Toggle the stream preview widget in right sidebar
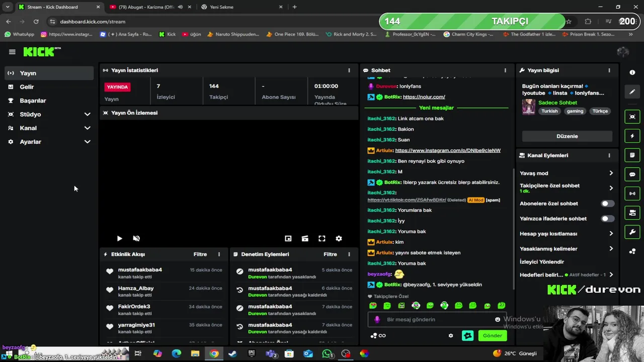Viewport: 644px width, 362px height. click(x=632, y=117)
